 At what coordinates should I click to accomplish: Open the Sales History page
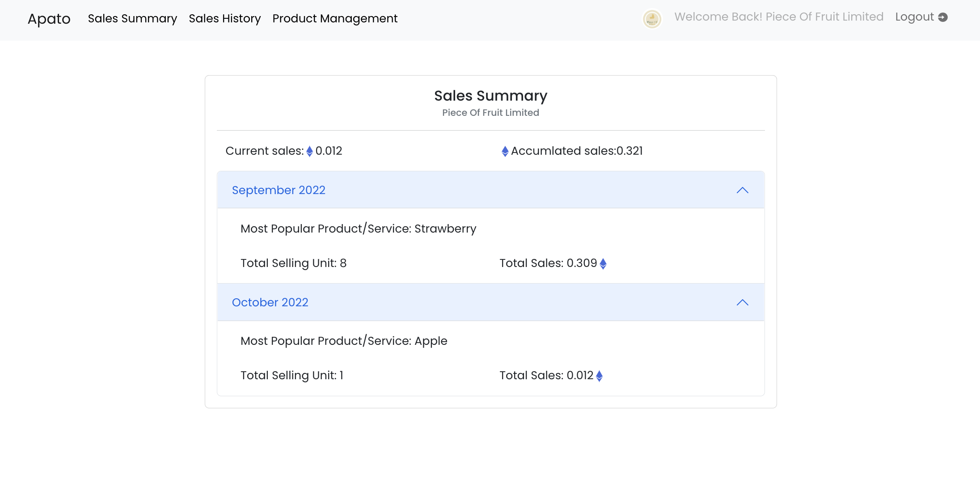point(224,19)
